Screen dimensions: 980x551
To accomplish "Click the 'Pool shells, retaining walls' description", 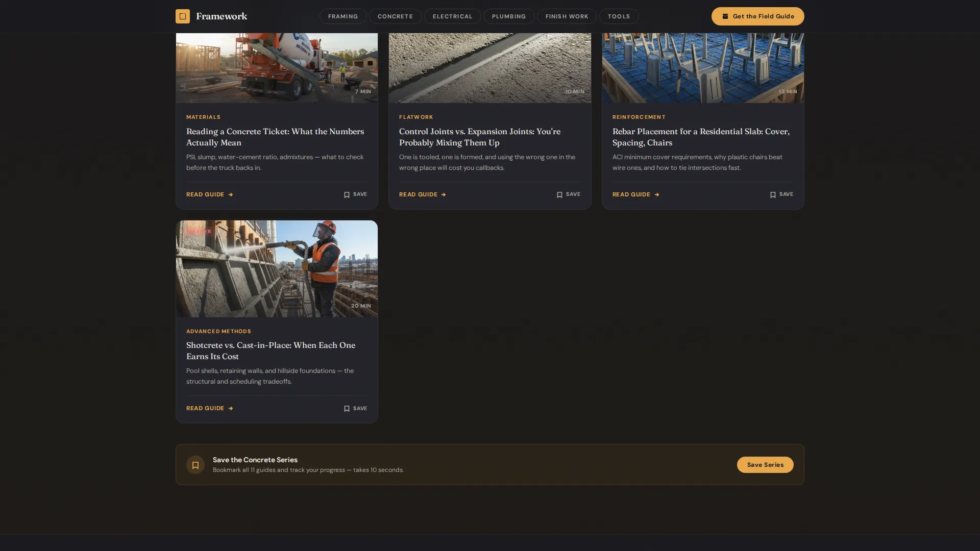I will [x=270, y=376].
